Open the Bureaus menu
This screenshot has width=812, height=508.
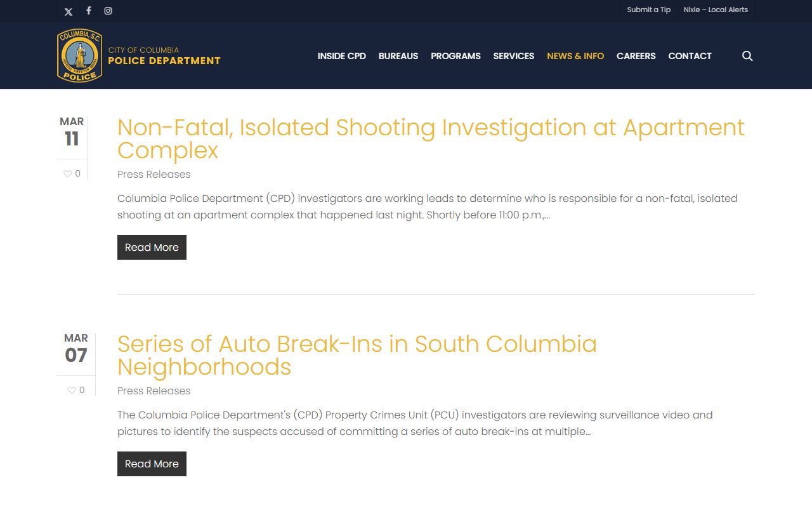click(398, 56)
